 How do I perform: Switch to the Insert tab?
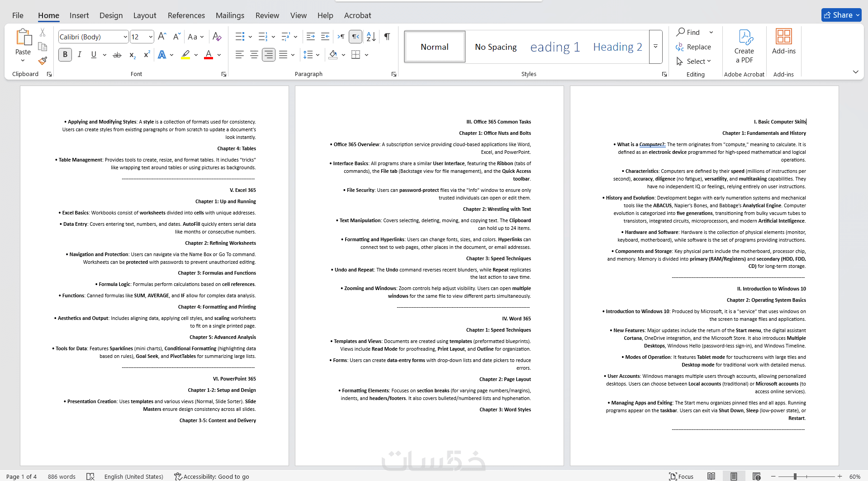(79, 15)
